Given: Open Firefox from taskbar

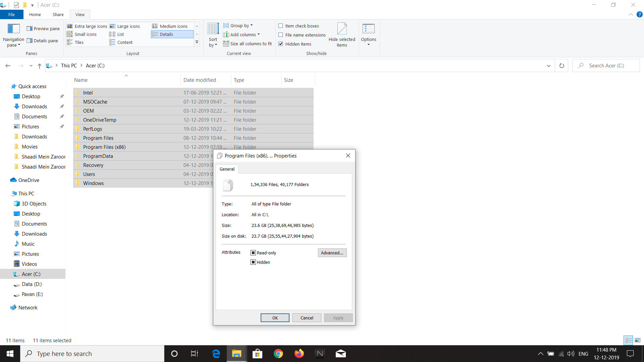Looking at the screenshot, I should pos(299,354).
